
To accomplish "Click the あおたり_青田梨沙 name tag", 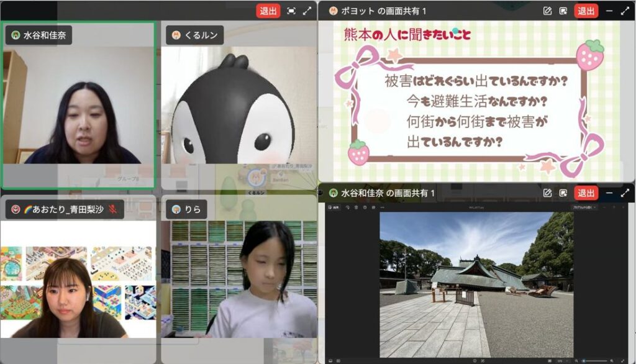I will click(x=65, y=209).
